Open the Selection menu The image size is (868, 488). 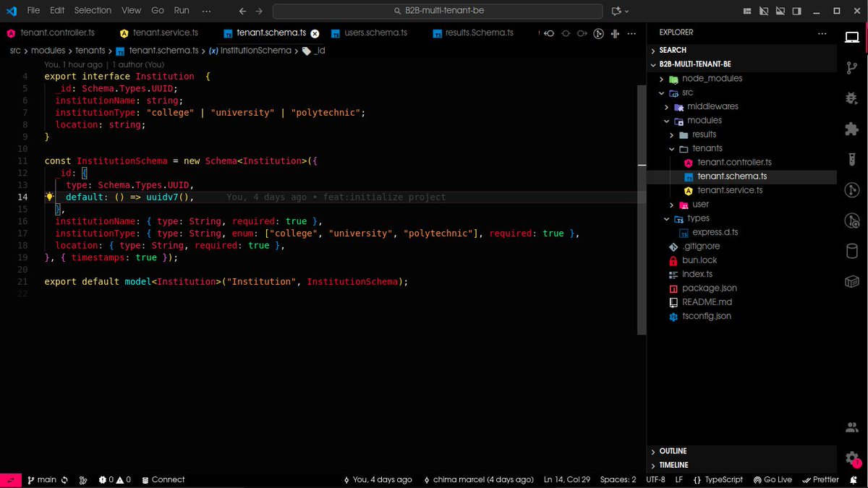pyautogui.click(x=93, y=11)
